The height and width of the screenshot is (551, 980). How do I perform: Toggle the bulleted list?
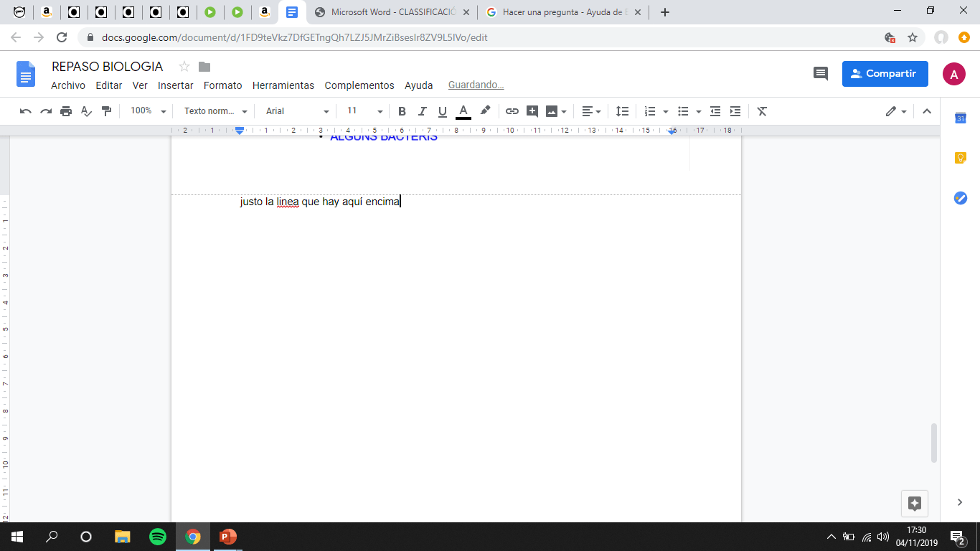683,111
